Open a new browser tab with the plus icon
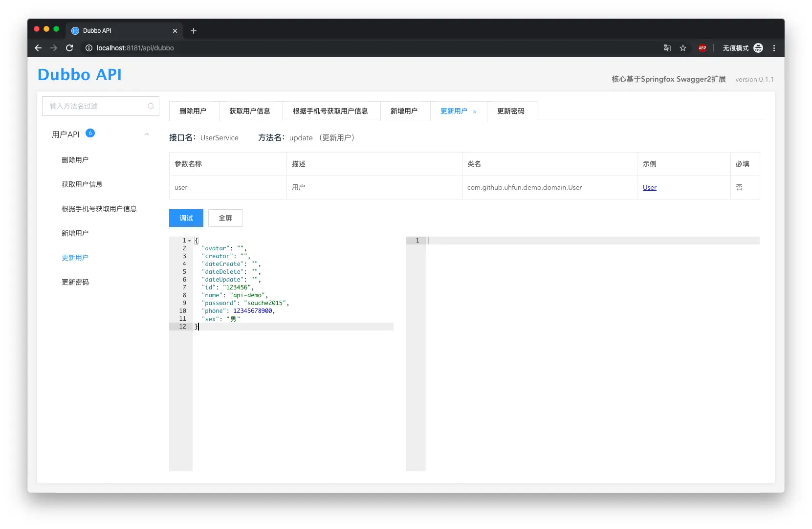812x529 pixels. click(x=193, y=31)
